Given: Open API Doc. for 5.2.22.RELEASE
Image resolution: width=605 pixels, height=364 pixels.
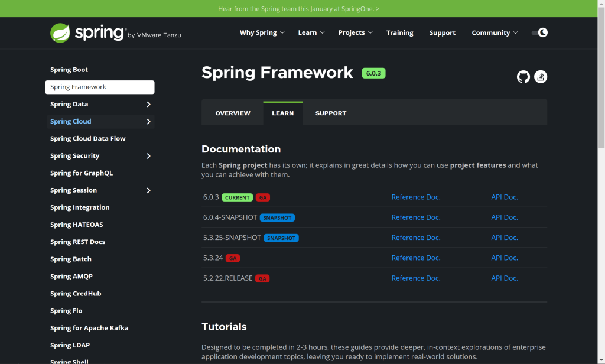Looking at the screenshot, I should (x=505, y=278).
